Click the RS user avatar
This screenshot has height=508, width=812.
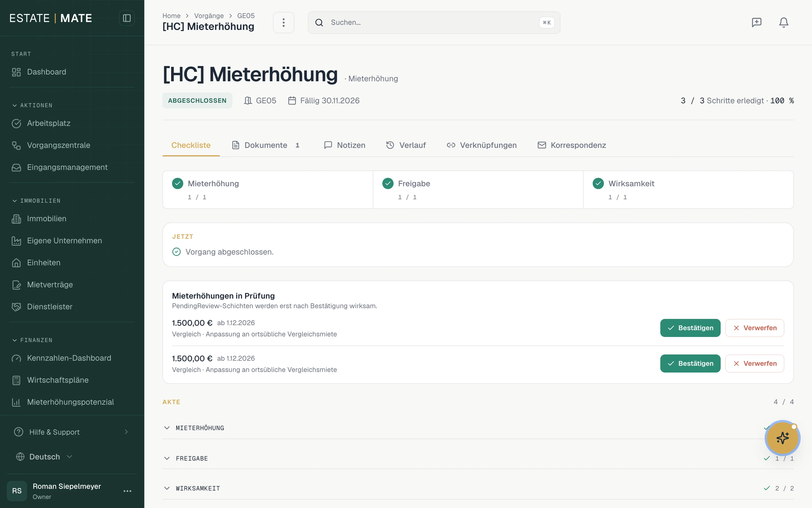[17, 491]
